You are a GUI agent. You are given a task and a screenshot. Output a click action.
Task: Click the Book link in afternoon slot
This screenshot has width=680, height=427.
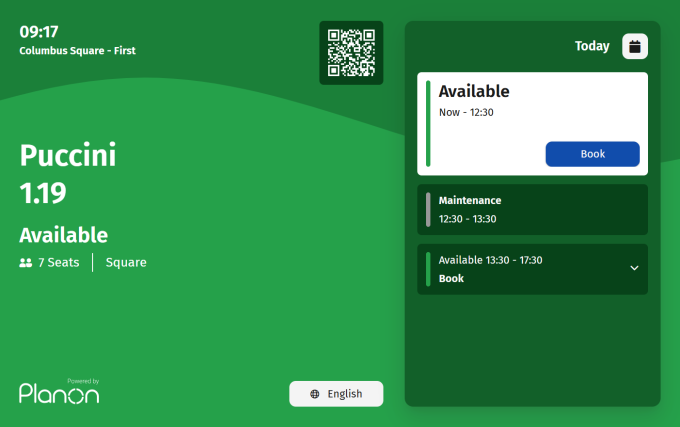point(451,279)
